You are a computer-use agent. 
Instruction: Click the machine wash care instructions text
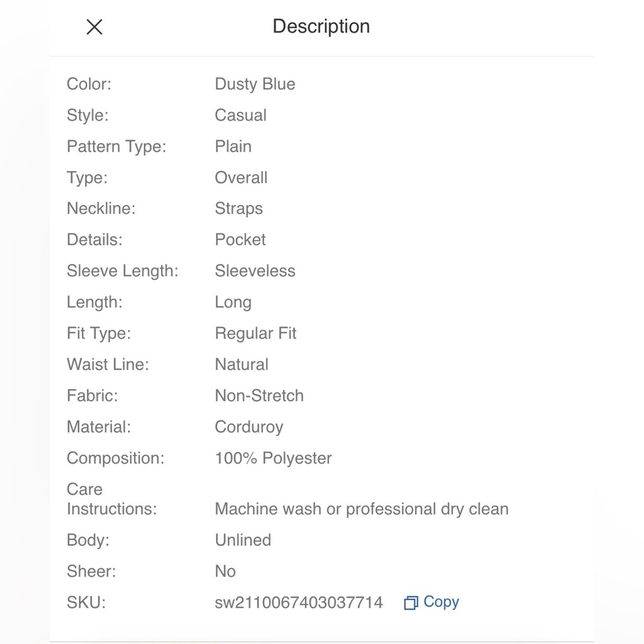(361, 509)
